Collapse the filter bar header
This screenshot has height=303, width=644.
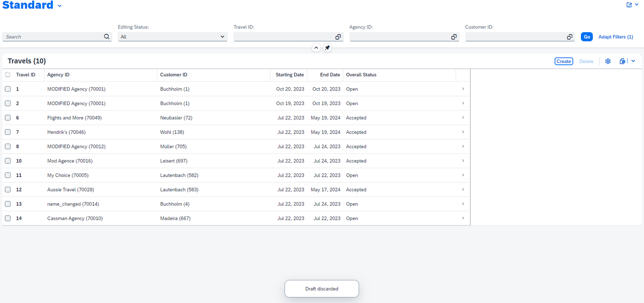click(316, 48)
